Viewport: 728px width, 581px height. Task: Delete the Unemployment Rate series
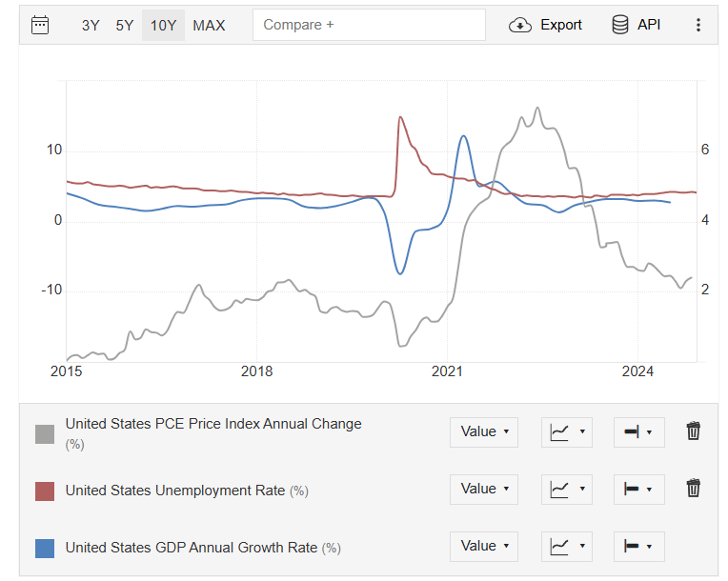(x=693, y=489)
